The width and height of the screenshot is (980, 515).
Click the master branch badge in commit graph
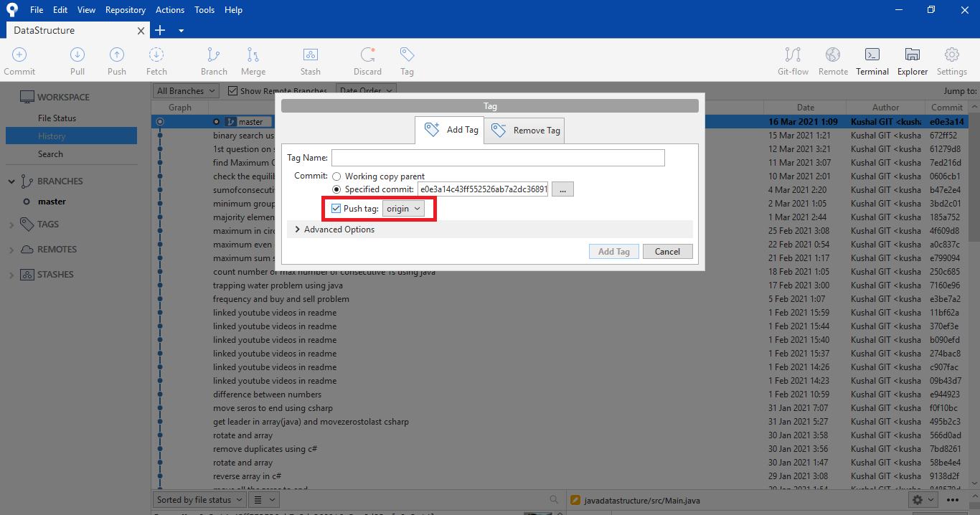coord(248,122)
